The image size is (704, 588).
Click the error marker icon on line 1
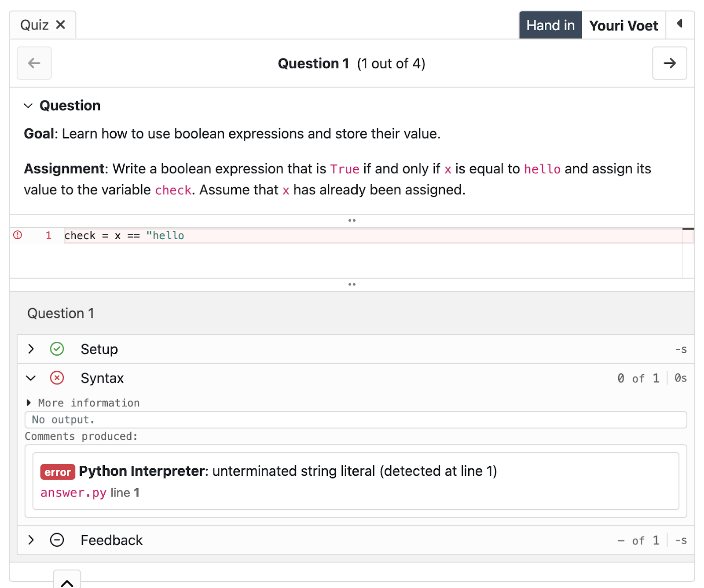(x=18, y=235)
